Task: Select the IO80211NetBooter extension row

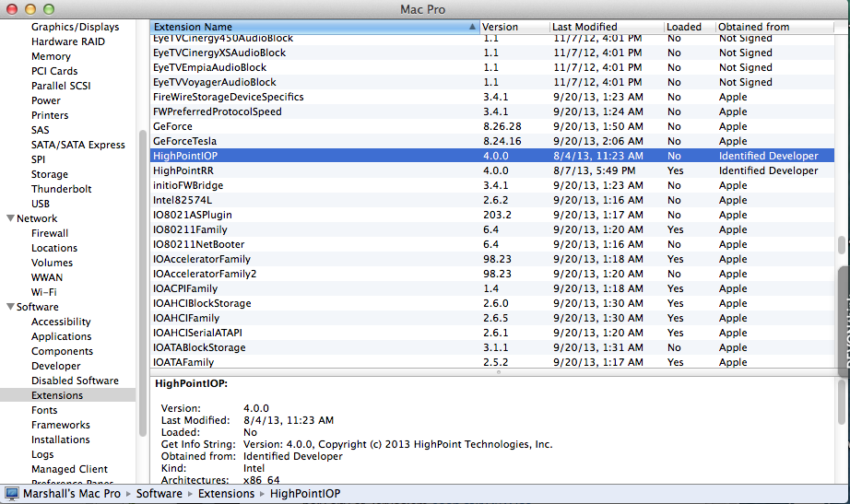Action: point(492,244)
